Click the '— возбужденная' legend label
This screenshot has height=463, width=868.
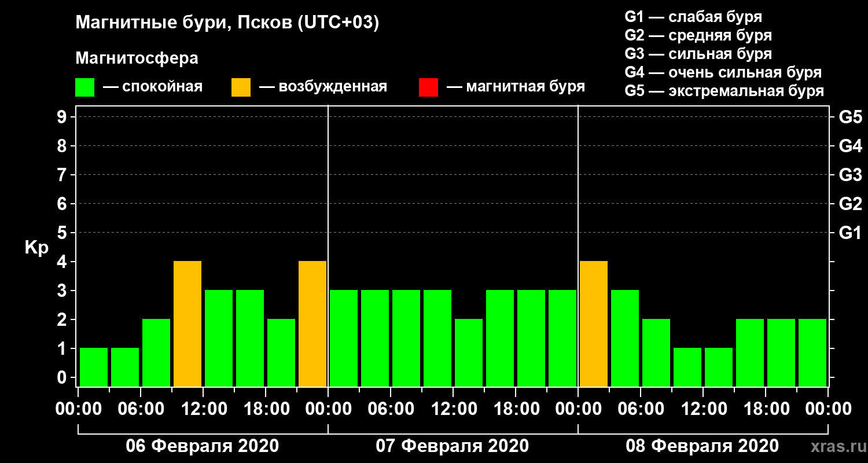(323, 87)
